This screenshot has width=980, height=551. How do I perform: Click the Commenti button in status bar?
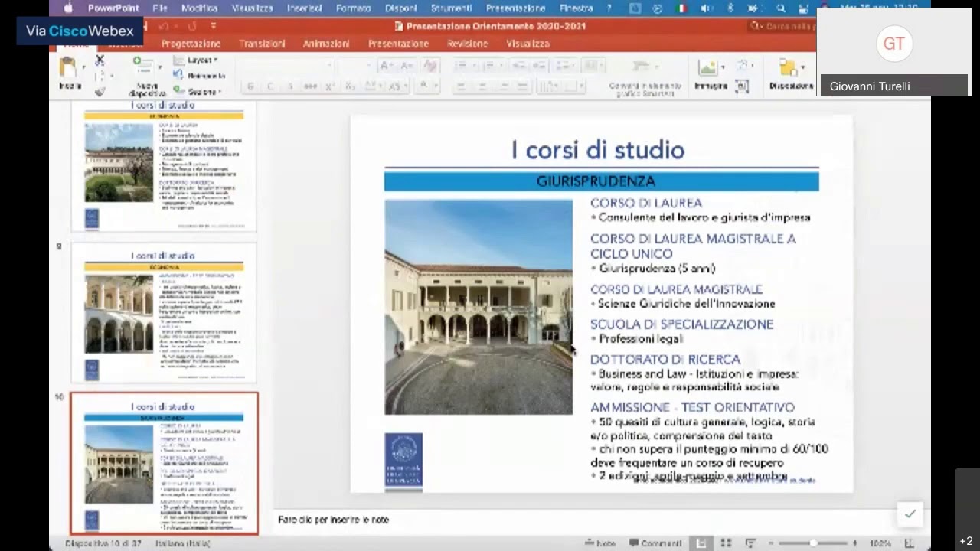[655, 543]
